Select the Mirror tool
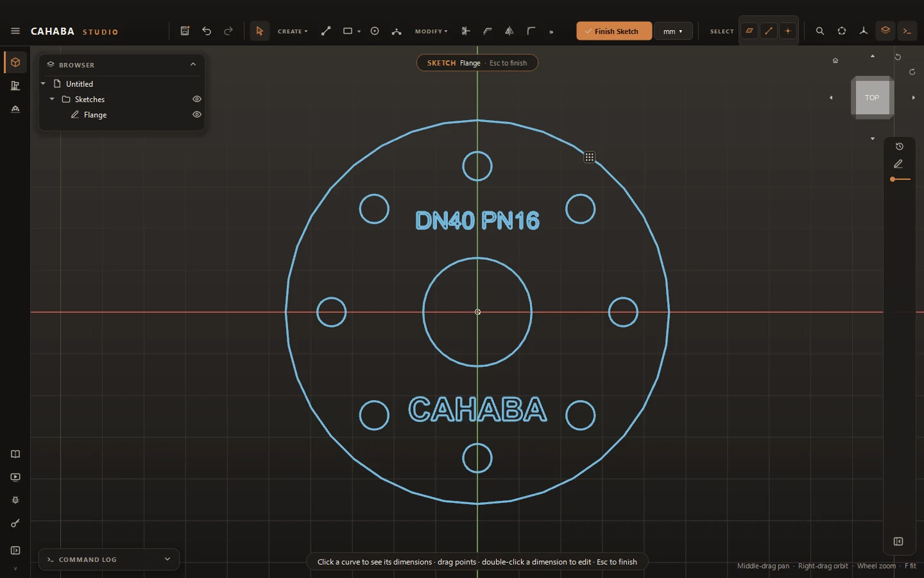This screenshot has height=578, width=924. pyautogui.click(x=509, y=31)
